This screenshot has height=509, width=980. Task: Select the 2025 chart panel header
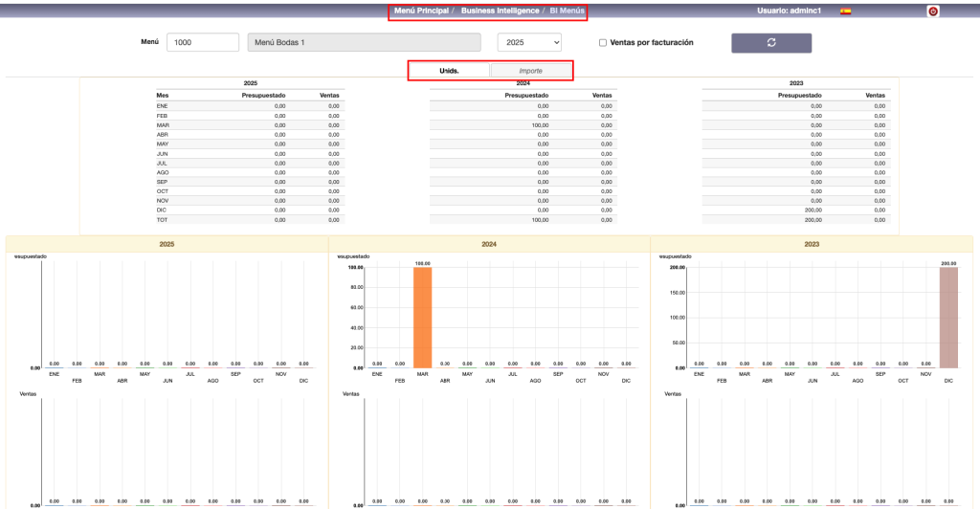(167, 244)
